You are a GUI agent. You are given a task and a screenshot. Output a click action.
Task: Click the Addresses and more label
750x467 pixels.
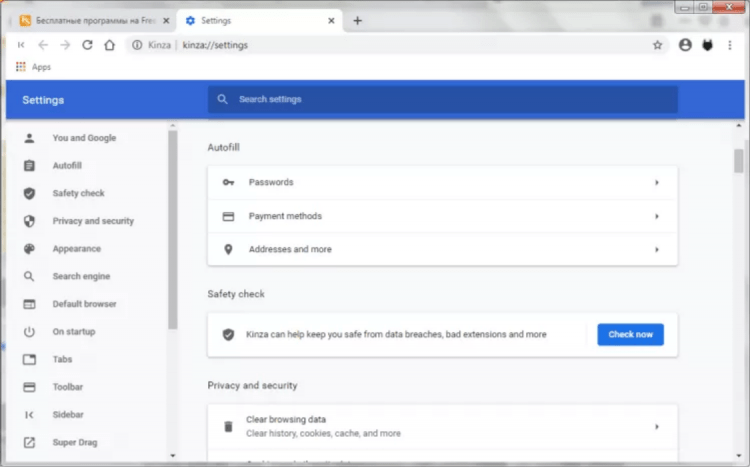pos(290,249)
